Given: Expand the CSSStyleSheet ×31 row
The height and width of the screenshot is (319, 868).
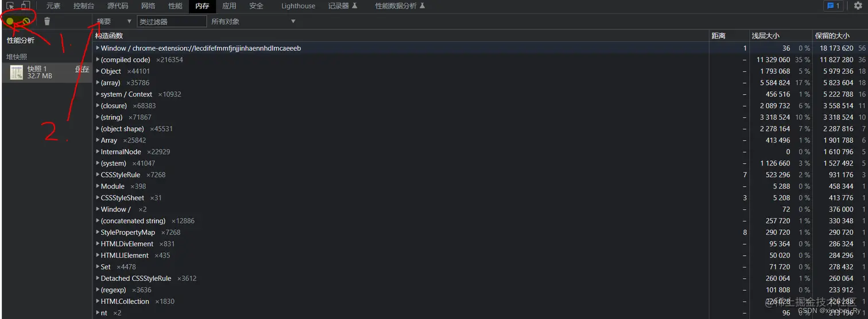Looking at the screenshot, I should tap(98, 198).
